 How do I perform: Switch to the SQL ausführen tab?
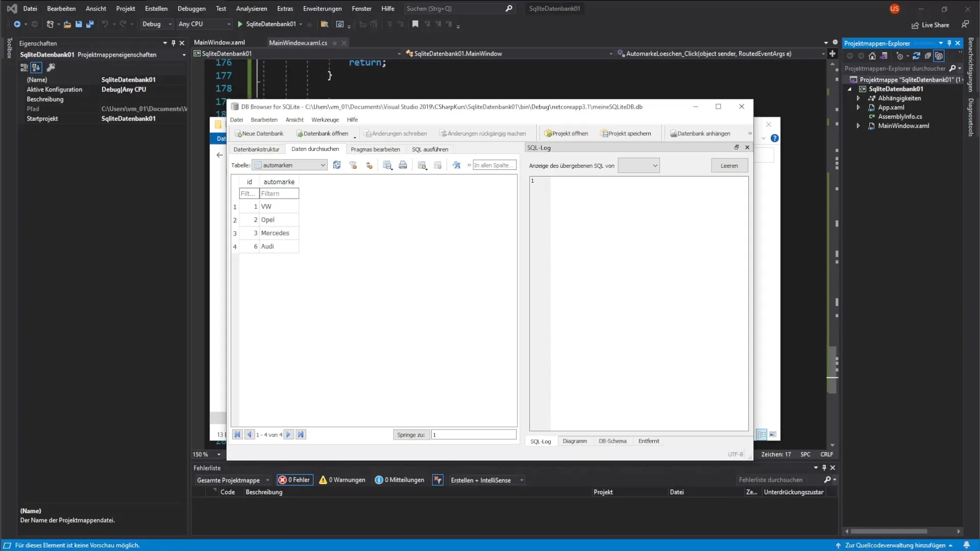pos(430,149)
